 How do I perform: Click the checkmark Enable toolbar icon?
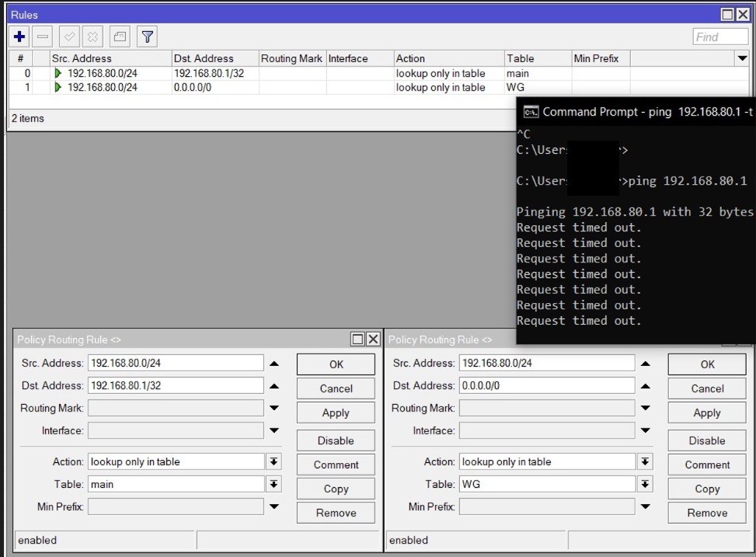coord(69,37)
